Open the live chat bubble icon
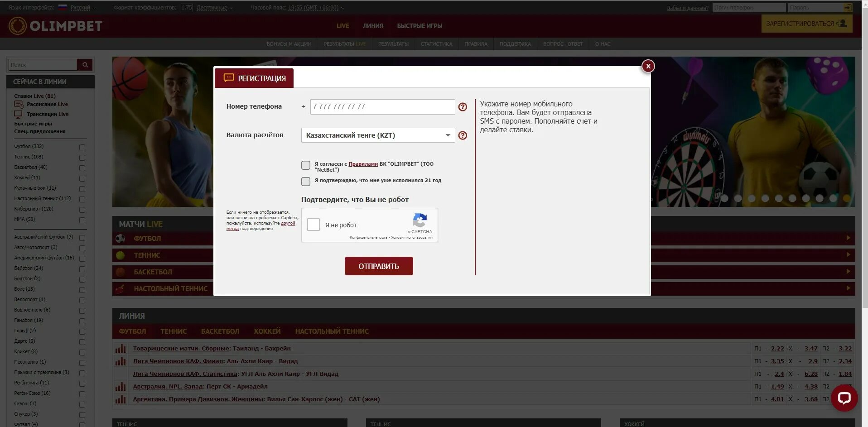The image size is (868, 427). tap(844, 398)
